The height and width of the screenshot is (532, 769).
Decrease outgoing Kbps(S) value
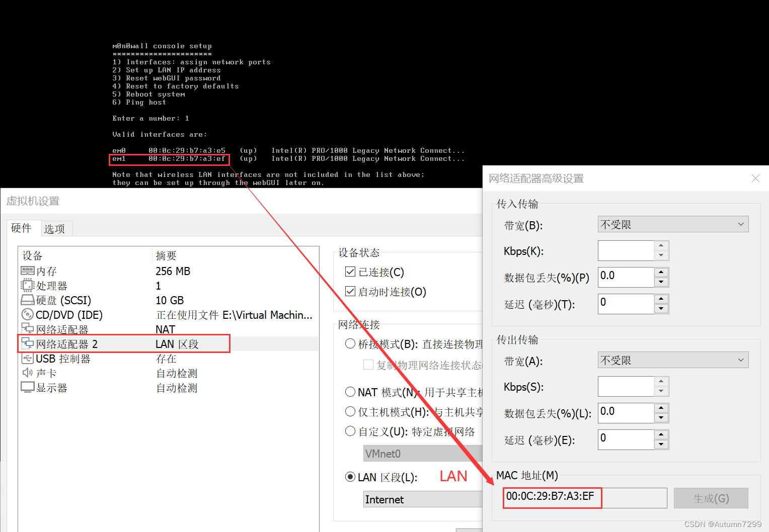(661, 391)
